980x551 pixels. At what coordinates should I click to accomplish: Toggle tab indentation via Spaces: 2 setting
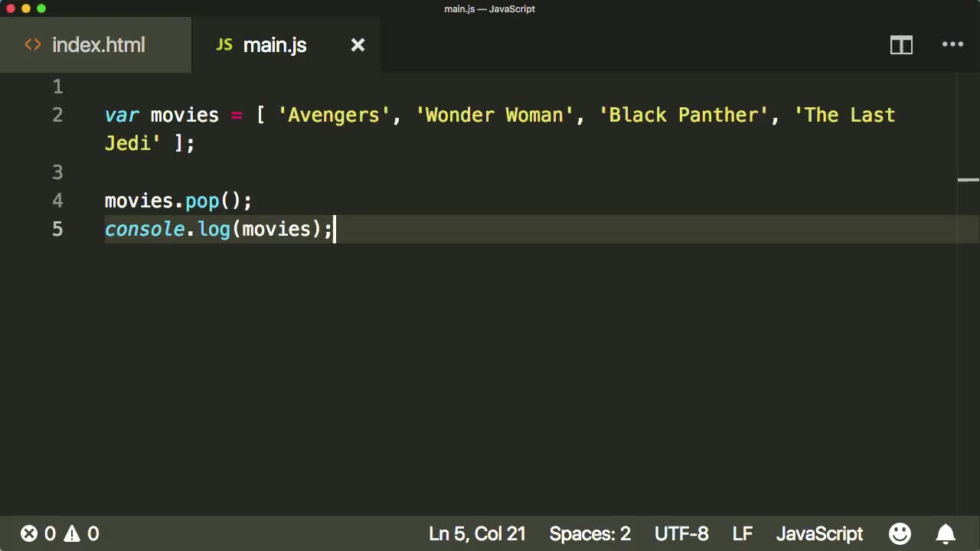590,533
